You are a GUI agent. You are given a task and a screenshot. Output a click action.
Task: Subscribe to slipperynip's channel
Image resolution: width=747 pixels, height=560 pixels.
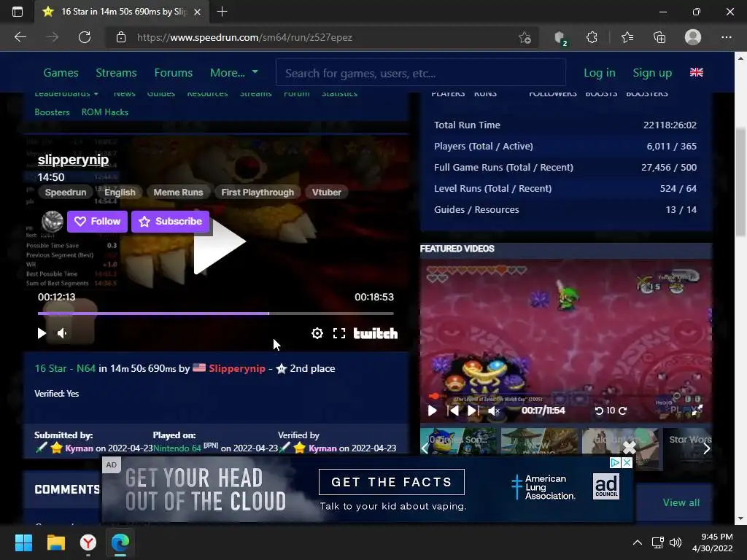[x=170, y=222]
